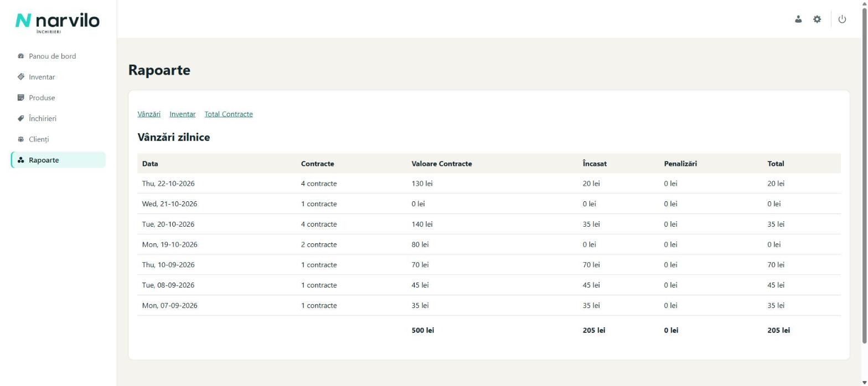Screen dimensions: 868x386
Task: Open the user profile icon
Action: (x=798, y=19)
